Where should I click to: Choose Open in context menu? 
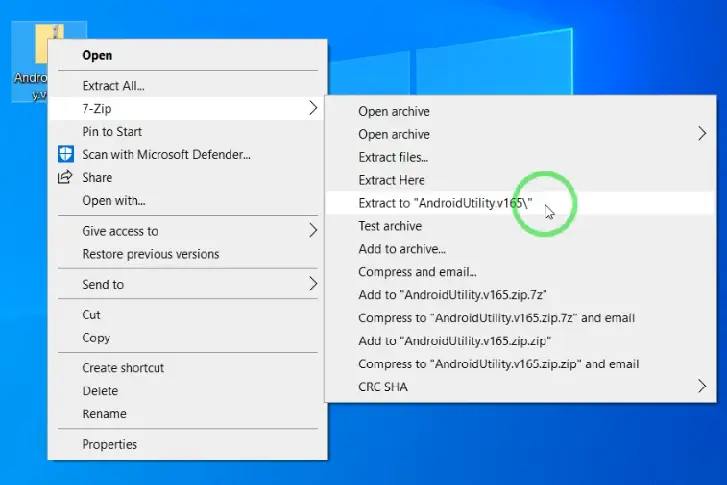(x=187, y=55)
